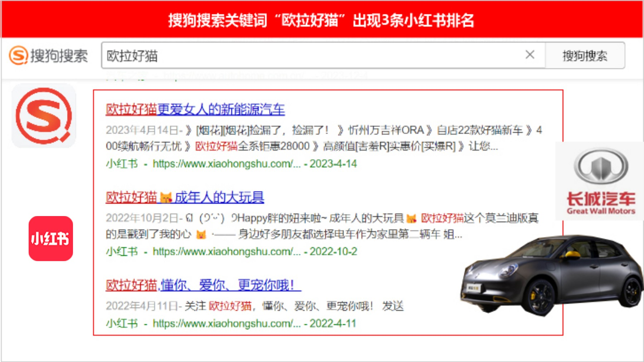Click the red 小红书 app icon
The width and height of the screenshot is (644, 362).
point(51,239)
